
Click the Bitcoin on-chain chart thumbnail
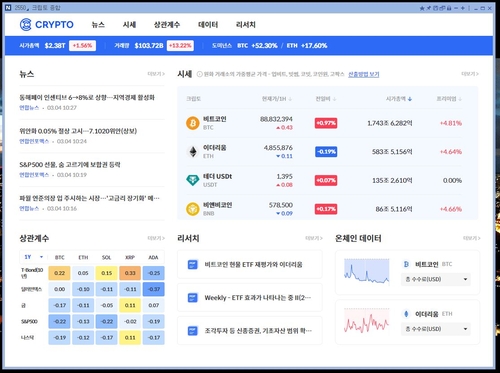click(x=367, y=272)
